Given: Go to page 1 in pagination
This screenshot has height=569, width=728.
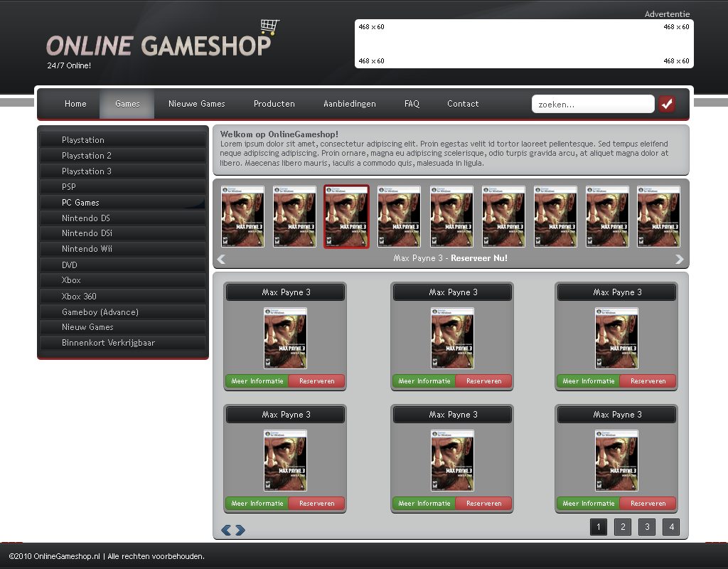Looking at the screenshot, I should tap(599, 527).
